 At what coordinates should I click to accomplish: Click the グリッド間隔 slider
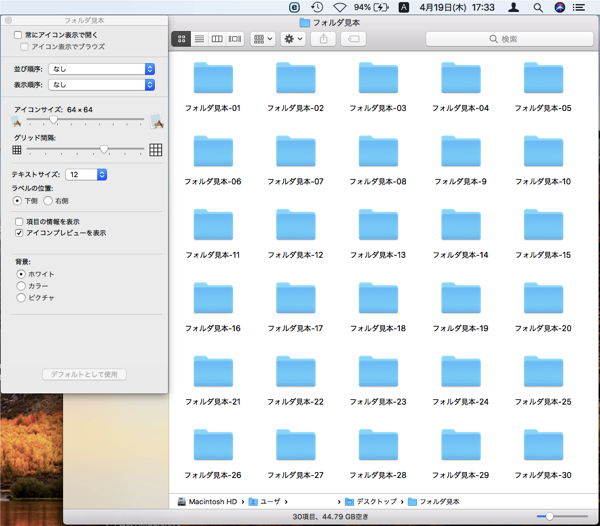(x=85, y=150)
